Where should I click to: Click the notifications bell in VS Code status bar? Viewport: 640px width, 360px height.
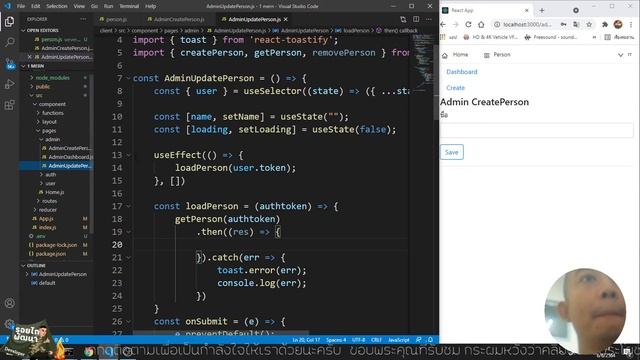pos(430,340)
